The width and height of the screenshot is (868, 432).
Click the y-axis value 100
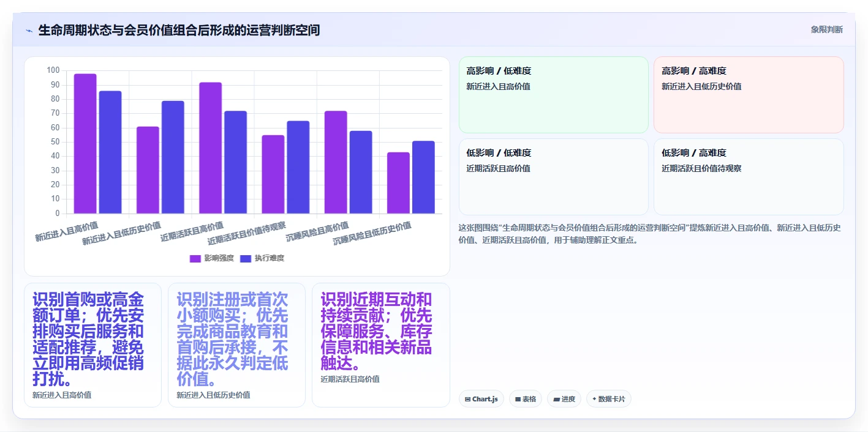(x=53, y=70)
